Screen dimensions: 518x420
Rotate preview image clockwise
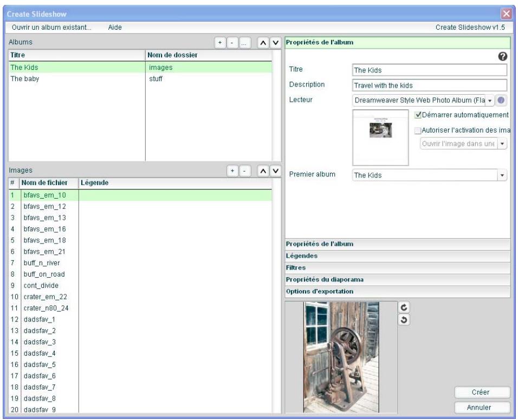[404, 307]
